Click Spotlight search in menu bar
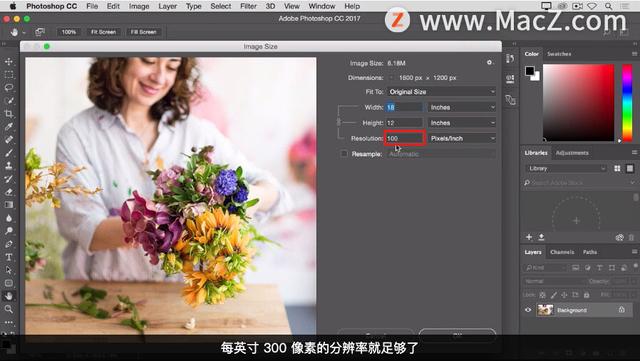Screen dimensions: 640x361 point(608,6)
